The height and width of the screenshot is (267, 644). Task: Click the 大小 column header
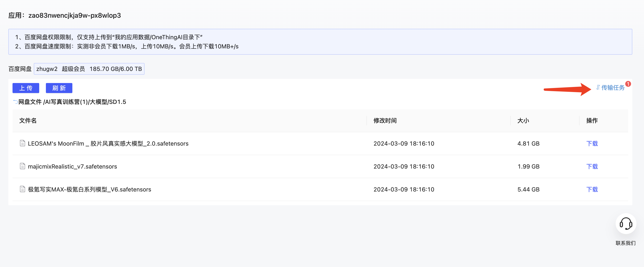[x=523, y=121]
